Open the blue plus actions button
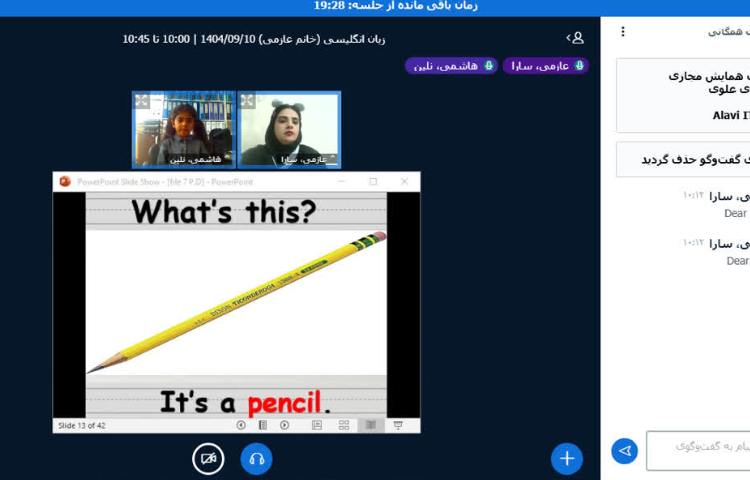Image resolution: width=750 pixels, height=480 pixels. [x=566, y=458]
